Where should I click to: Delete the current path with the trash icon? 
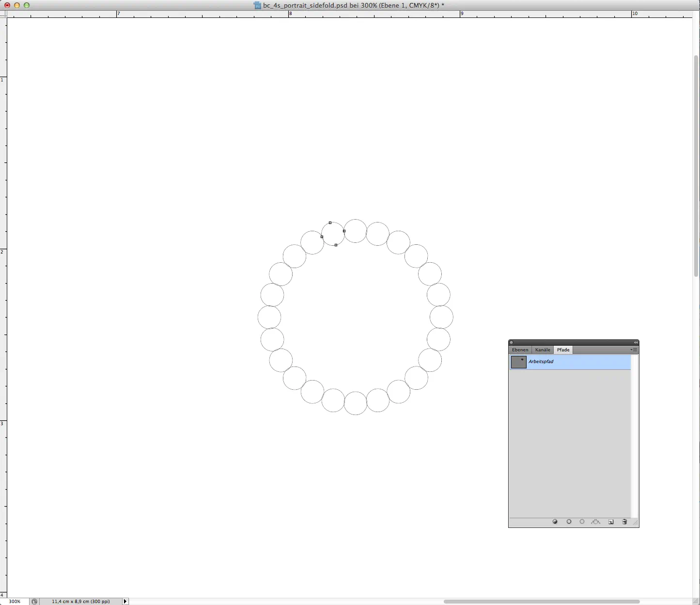pos(624,522)
